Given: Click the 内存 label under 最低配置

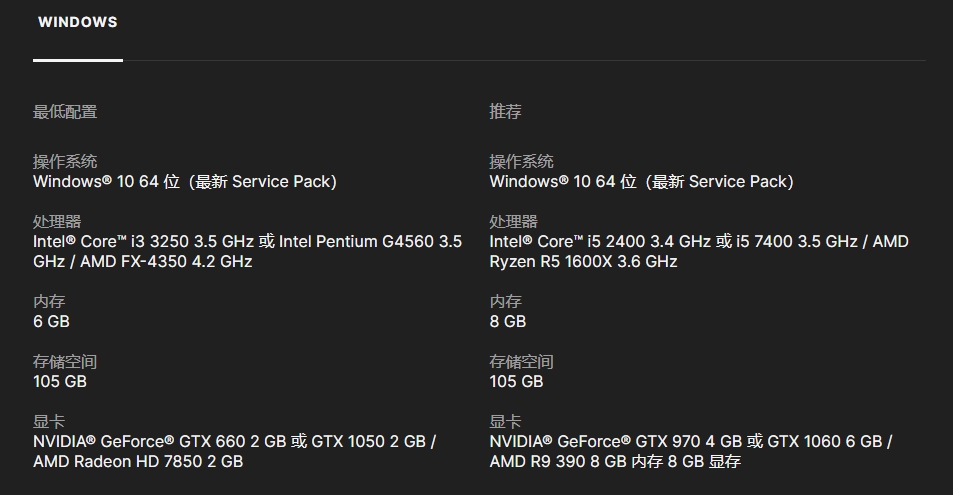Looking at the screenshot, I should click(x=49, y=301).
